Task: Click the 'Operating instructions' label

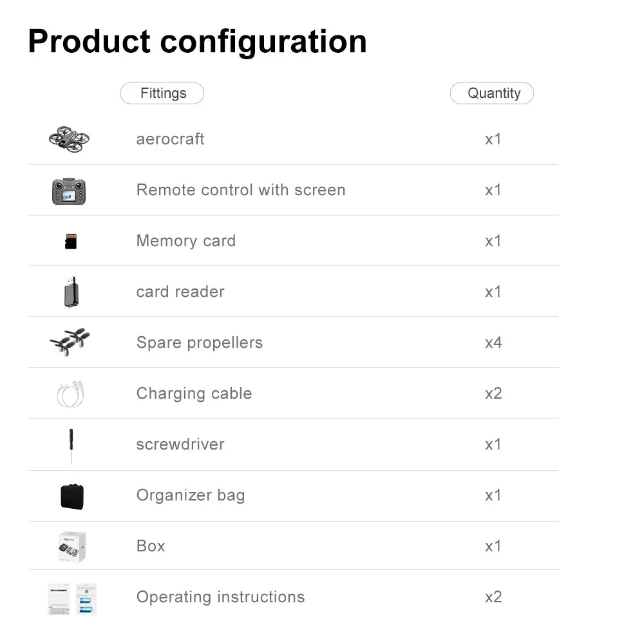Action: coord(220,597)
